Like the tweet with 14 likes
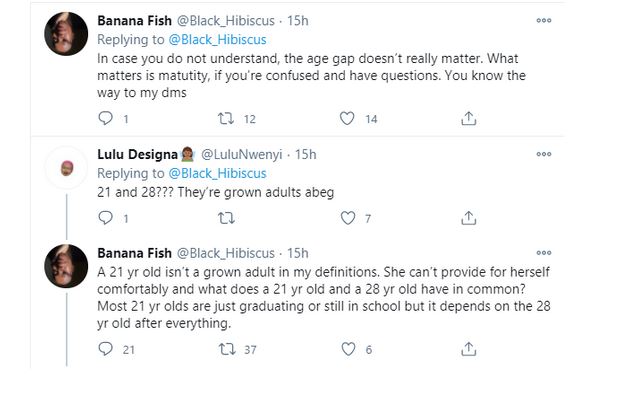This screenshot has width=643, height=409. coord(347,119)
